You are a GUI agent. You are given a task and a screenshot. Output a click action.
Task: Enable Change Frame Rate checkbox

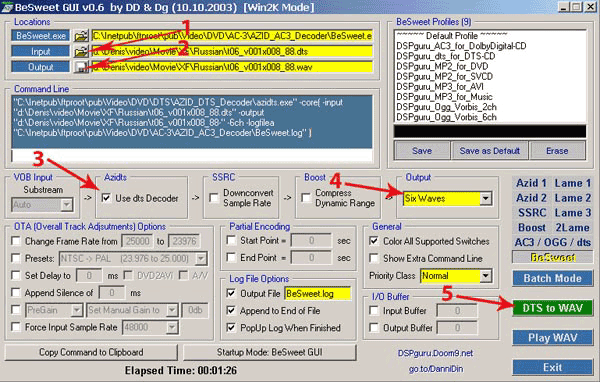click(x=16, y=241)
